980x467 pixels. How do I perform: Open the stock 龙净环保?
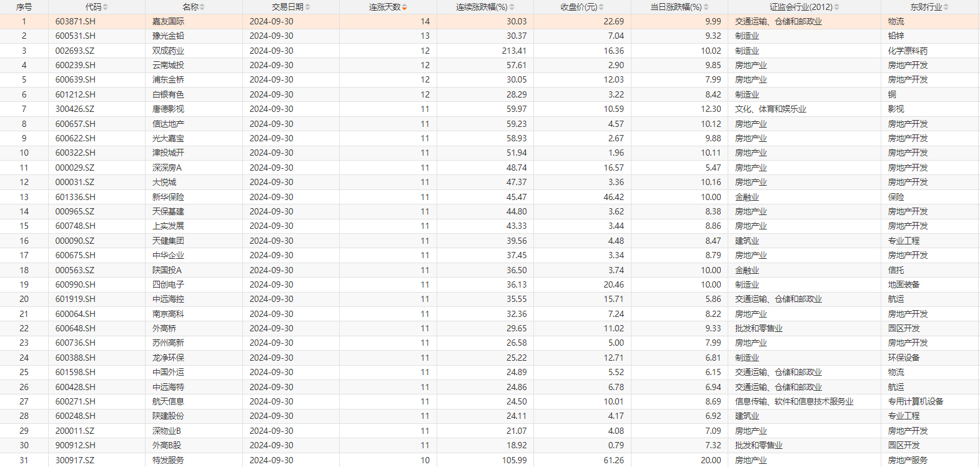tap(169, 358)
